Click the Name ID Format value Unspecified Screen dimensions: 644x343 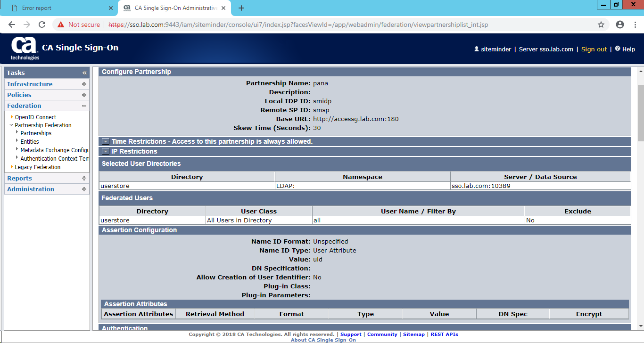coord(330,241)
